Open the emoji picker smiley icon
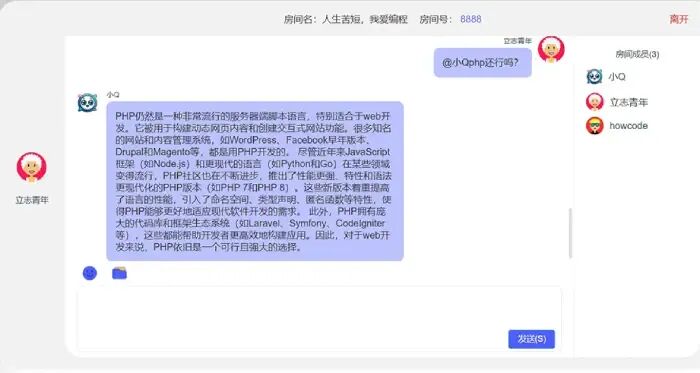The height and width of the screenshot is (373, 700). coord(90,273)
